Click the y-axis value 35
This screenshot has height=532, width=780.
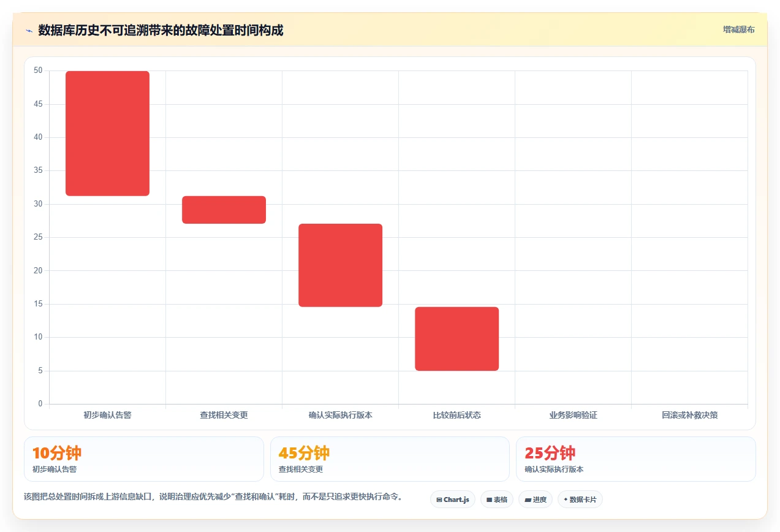(x=38, y=170)
